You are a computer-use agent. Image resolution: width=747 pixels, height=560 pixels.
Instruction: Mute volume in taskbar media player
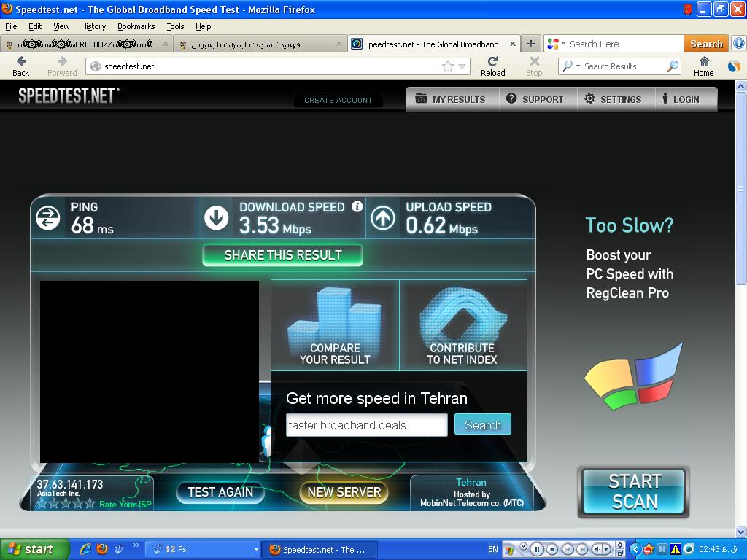coord(597,550)
